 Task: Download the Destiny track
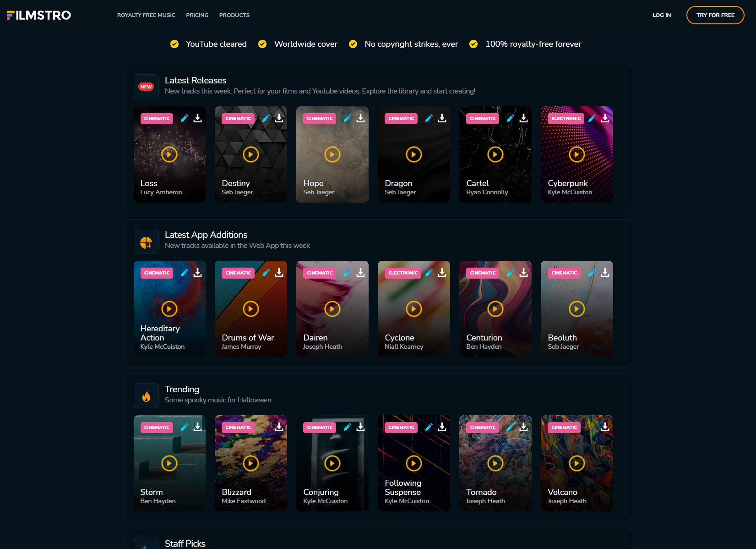pyautogui.click(x=279, y=118)
